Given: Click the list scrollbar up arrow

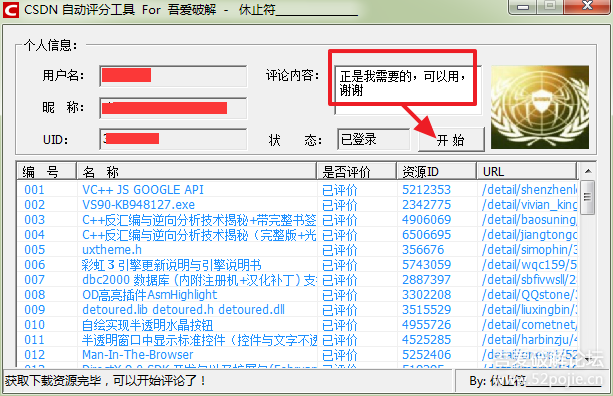Looking at the screenshot, I should [x=588, y=171].
